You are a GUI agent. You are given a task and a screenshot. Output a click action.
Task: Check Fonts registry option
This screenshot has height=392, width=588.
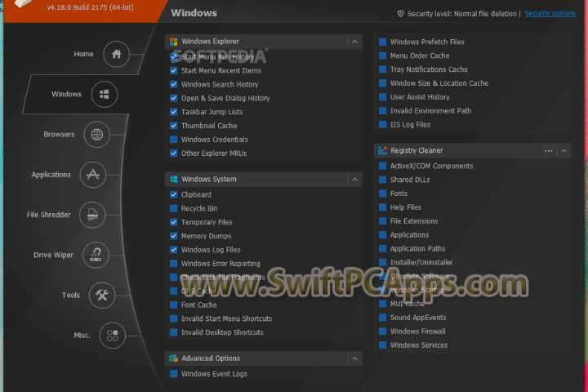tap(382, 194)
